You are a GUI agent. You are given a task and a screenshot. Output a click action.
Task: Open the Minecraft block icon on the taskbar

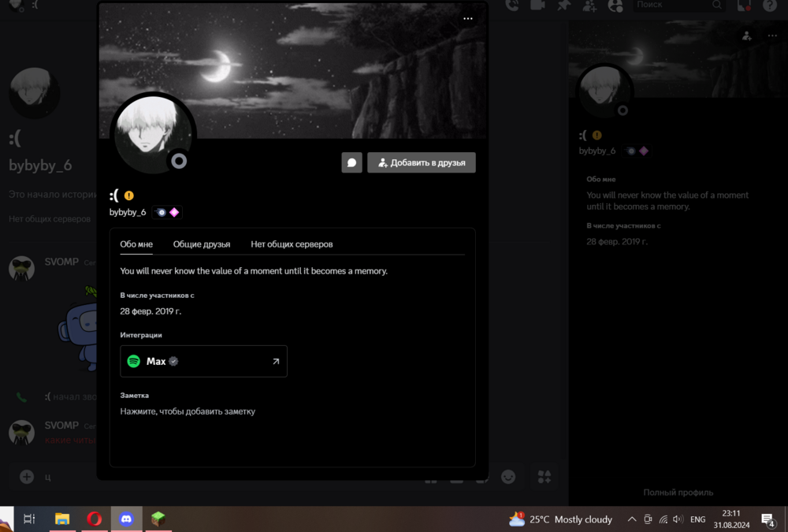pos(158,519)
